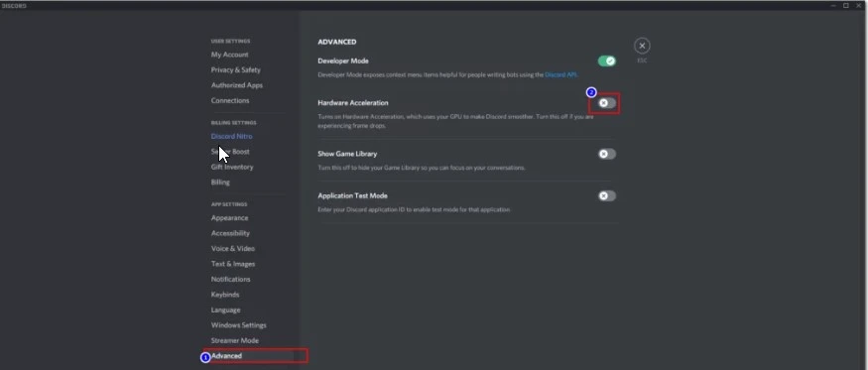
Task: Switch to Appearance settings
Action: (230, 218)
